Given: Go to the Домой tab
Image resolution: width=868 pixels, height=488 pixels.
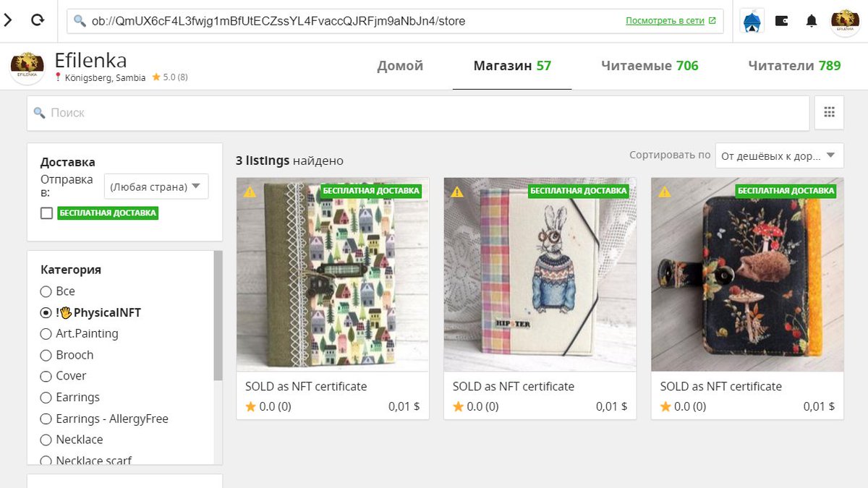Looking at the screenshot, I should coord(400,66).
